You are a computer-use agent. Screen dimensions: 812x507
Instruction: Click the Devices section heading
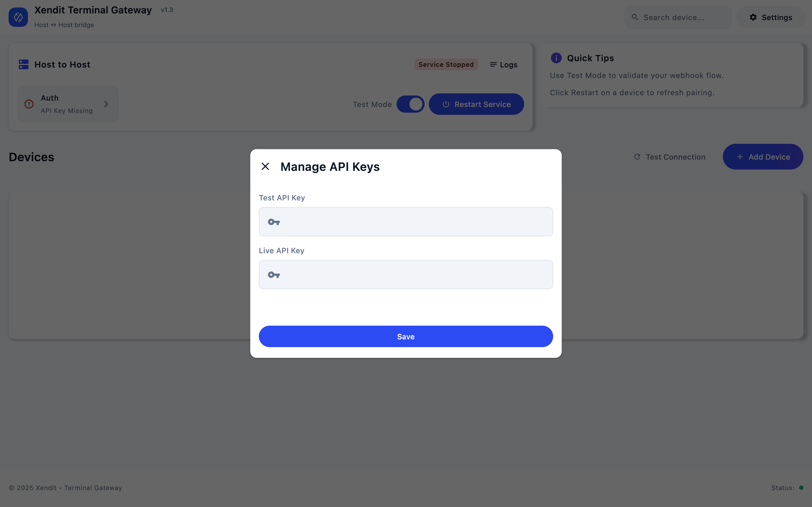pyautogui.click(x=31, y=157)
